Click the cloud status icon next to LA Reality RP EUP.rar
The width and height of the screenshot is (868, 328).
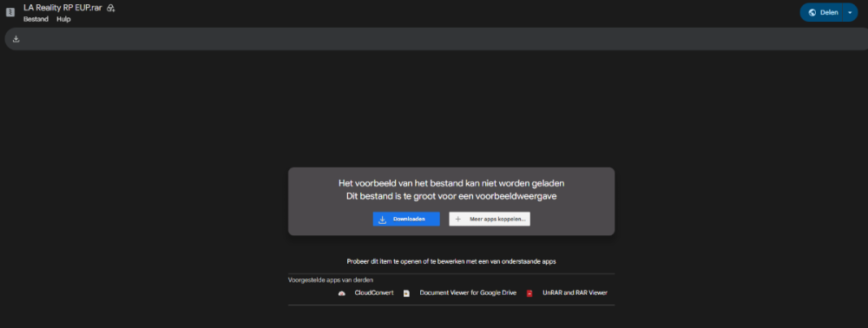click(111, 9)
